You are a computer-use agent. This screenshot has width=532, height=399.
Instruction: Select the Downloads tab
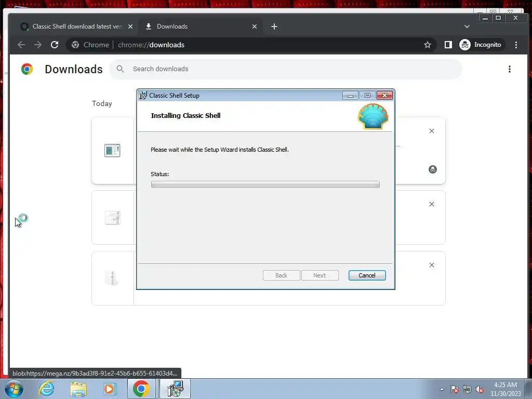pos(200,26)
